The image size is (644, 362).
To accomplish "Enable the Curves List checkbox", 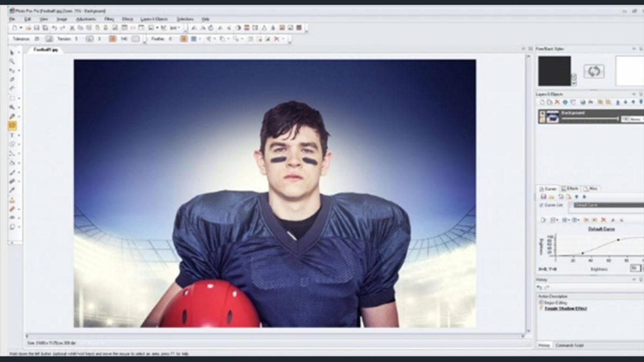I will [x=541, y=204].
